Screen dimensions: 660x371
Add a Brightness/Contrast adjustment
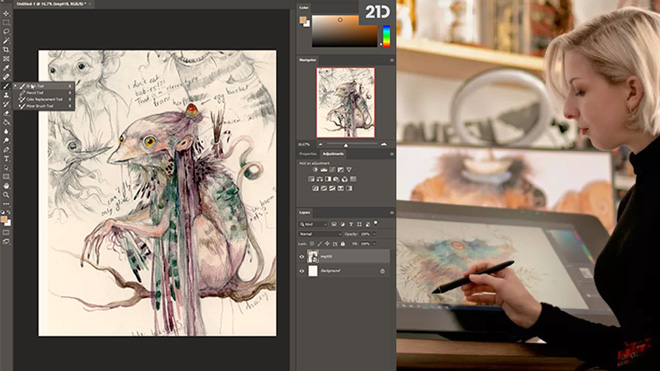click(x=315, y=170)
